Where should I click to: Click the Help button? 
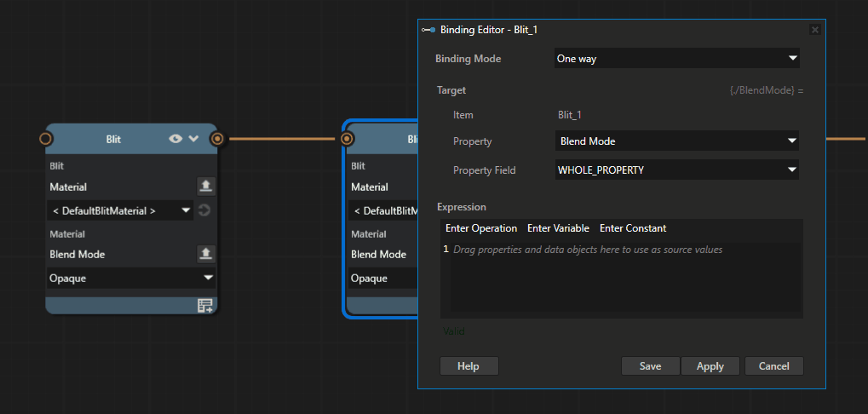(468, 365)
